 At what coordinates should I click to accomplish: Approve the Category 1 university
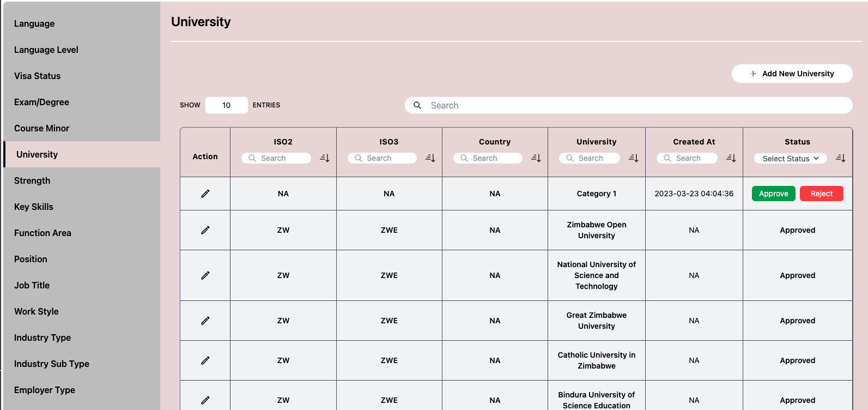(x=773, y=194)
